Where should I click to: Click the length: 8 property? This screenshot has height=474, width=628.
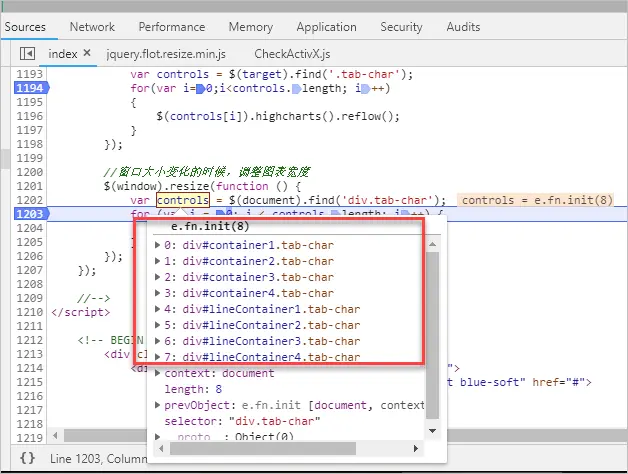[x=193, y=389]
